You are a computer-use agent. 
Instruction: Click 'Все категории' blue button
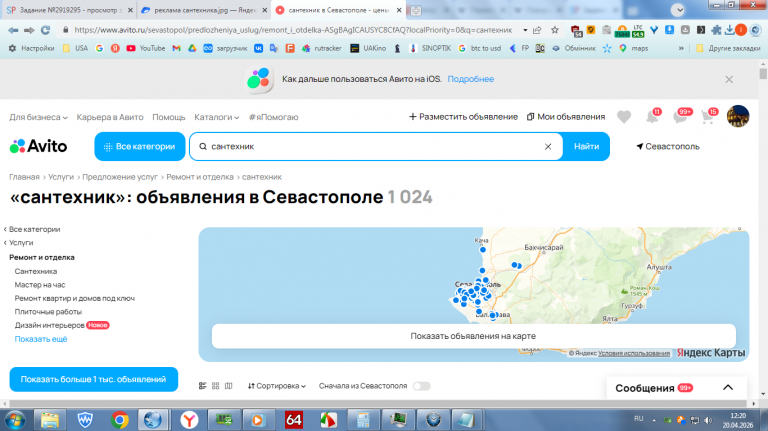pos(140,146)
